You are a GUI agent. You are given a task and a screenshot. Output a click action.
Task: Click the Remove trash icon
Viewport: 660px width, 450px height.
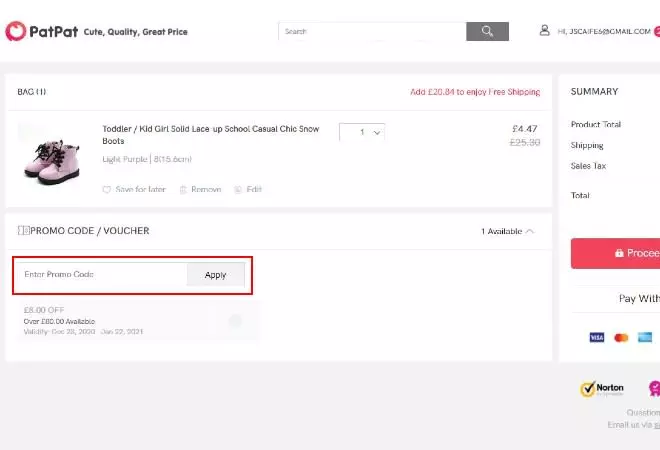point(183,189)
